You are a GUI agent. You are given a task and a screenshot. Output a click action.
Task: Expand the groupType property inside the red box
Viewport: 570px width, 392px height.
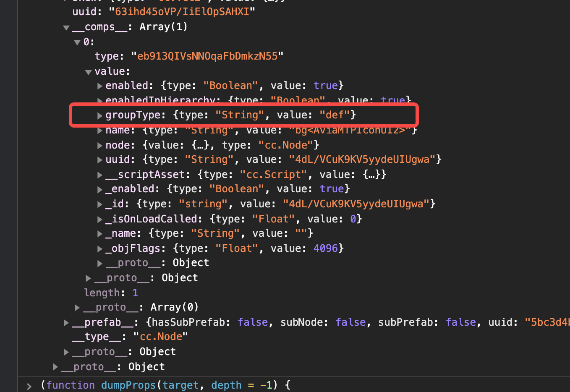(x=100, y=115)
